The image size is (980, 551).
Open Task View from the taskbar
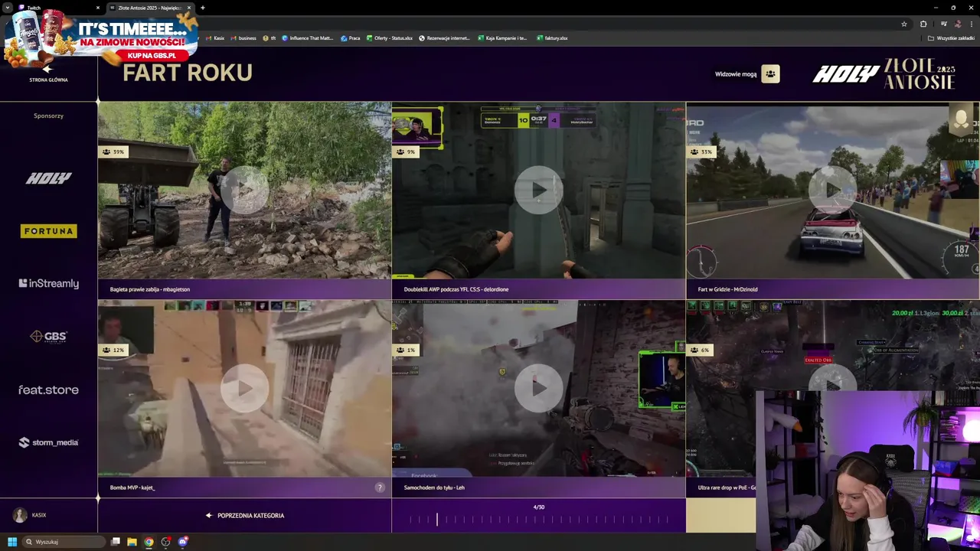click(x=116, y=542)
